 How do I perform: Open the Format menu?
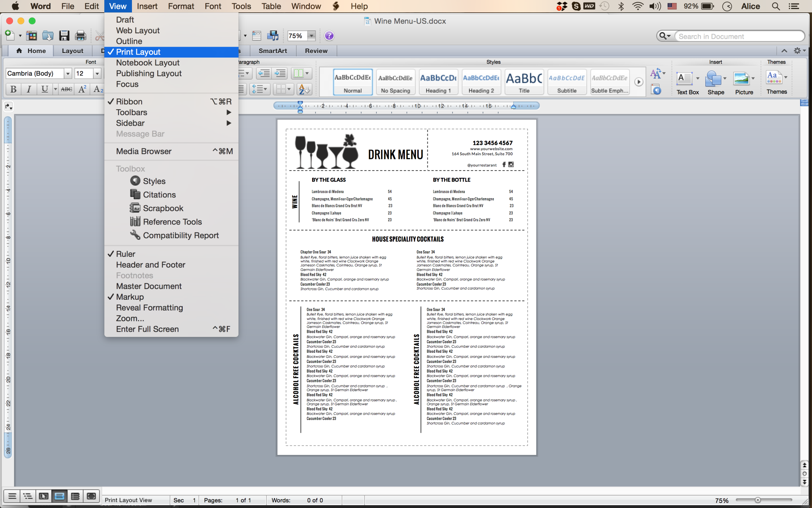181,6
